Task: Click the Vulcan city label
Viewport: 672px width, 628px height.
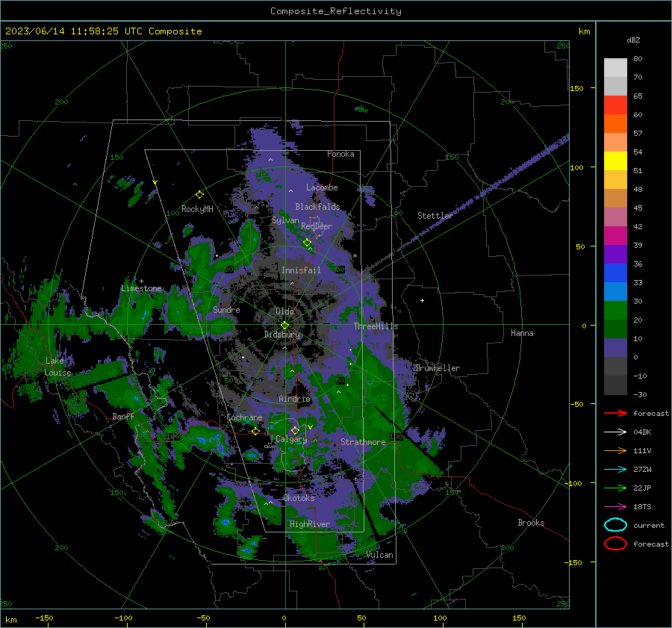Action: [380, 555]
